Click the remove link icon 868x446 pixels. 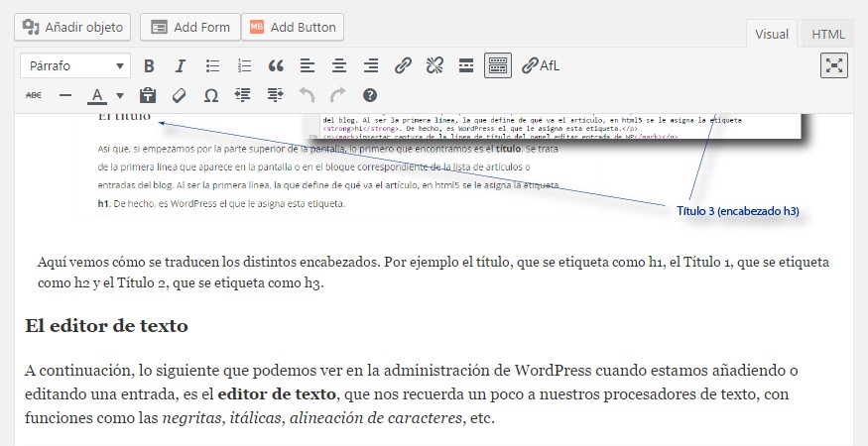pos(434,65)
